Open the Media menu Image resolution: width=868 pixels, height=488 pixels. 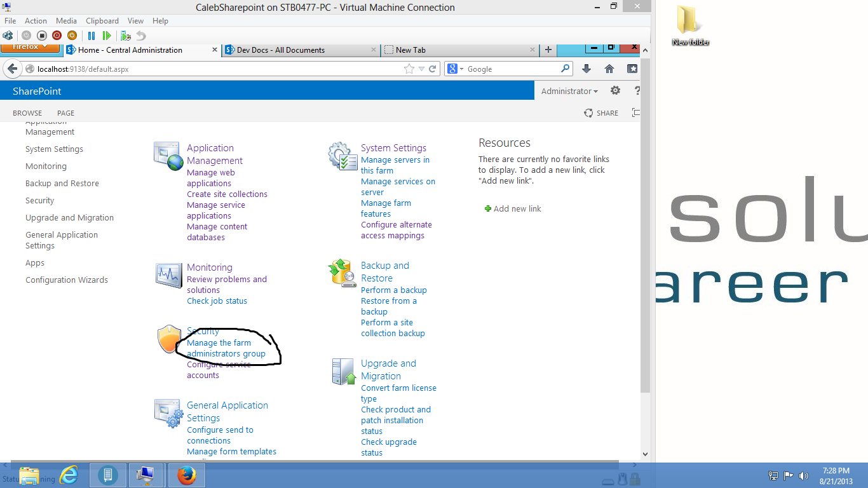click(66, 20)
